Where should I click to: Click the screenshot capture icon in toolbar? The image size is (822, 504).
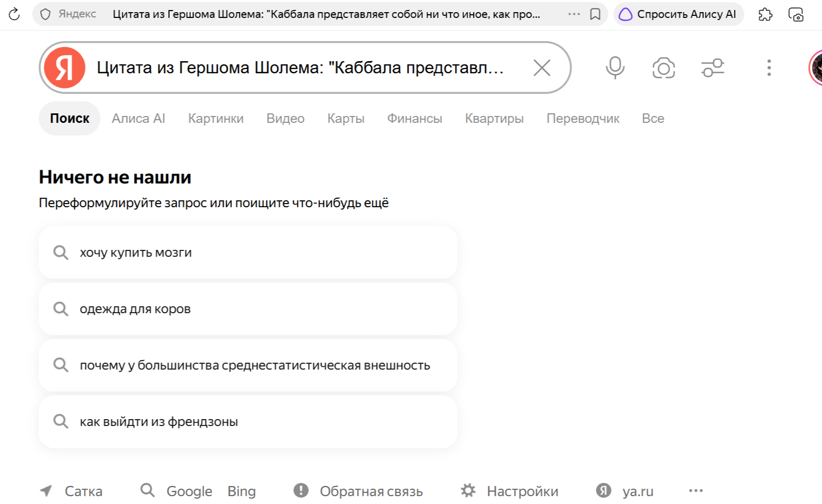(x=796, y=14)
